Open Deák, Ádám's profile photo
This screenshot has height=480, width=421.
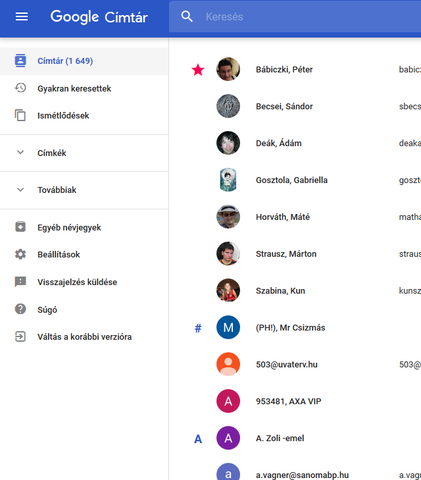pos(228,143)
